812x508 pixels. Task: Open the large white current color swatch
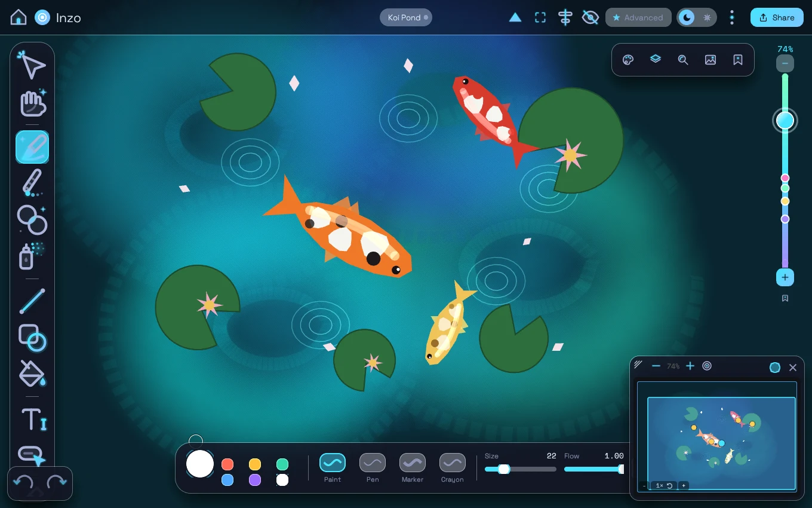click(200, 464)
